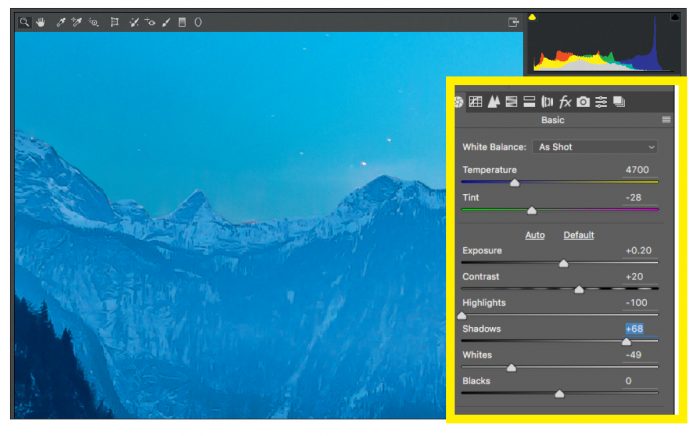Viewport: 696px width, 436px height.
Task: Select the Hand tool
Action: click(41, 21)
